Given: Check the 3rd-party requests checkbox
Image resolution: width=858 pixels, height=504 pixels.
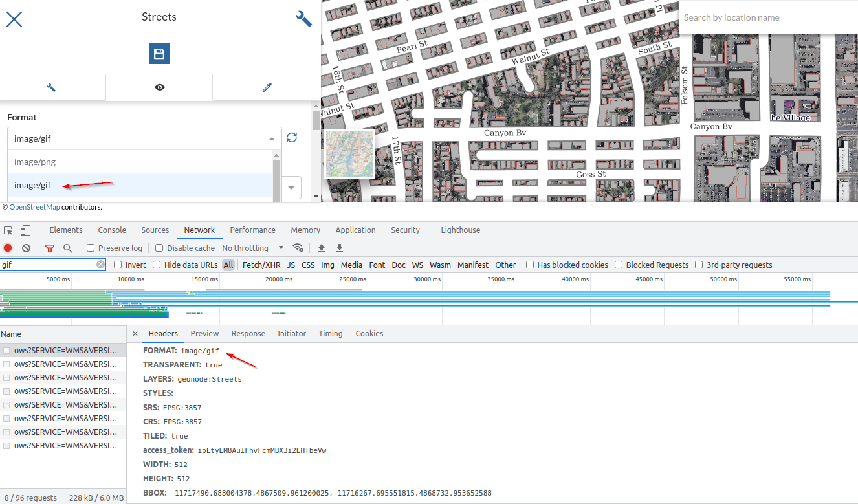Looking at the screenshot, I should [x=699, y=265].
